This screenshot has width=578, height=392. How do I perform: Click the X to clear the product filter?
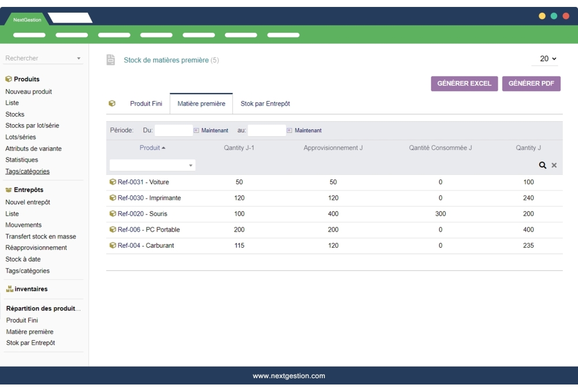pos(554,166)
